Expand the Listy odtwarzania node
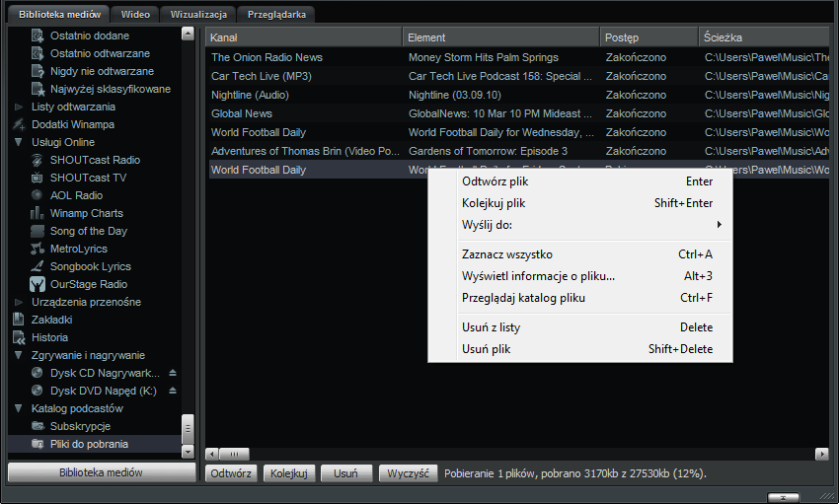 (x=19, y=107)
